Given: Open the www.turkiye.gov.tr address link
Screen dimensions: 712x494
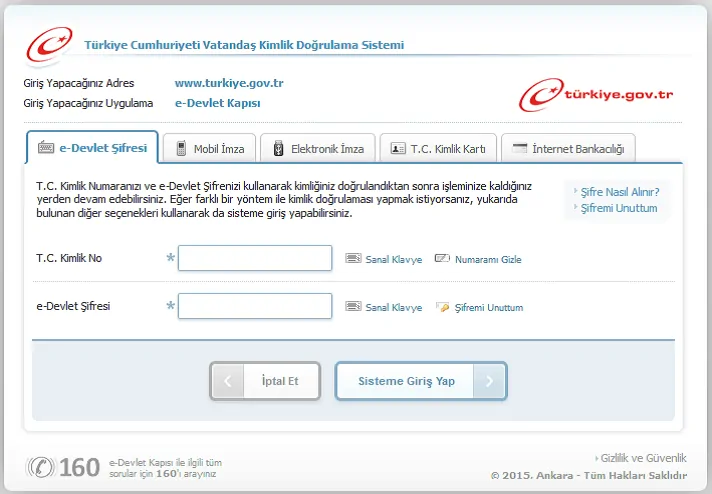Looking at the screenshot, I should pyautogui.click(x=229, y=83).
